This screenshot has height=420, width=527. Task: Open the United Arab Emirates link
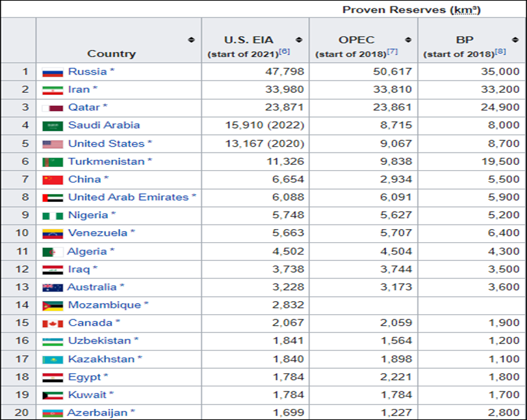point(128,197)
